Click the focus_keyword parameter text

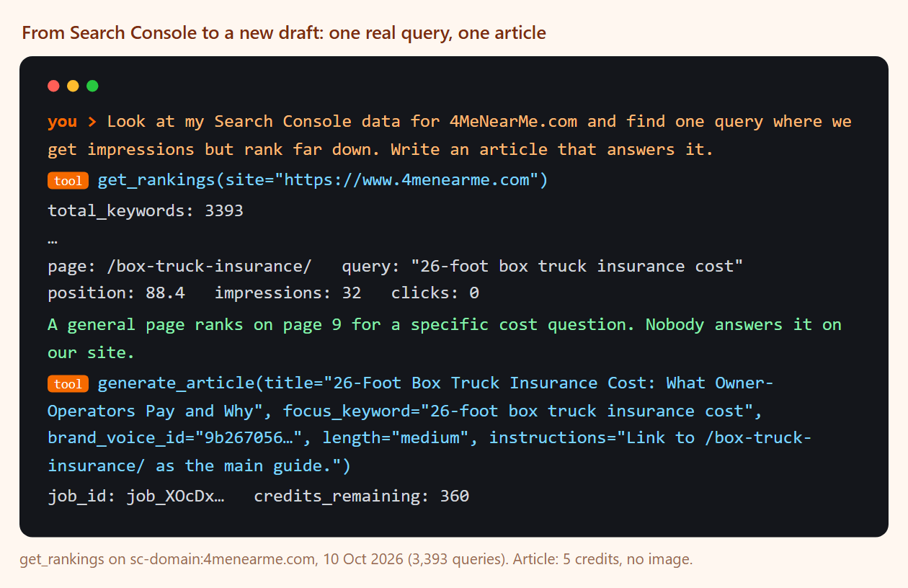click(x=522, y=411)
